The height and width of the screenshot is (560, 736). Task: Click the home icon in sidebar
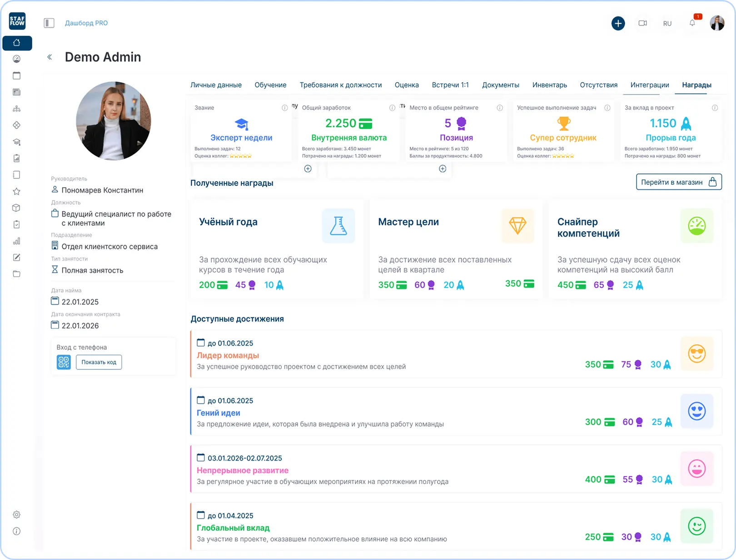pyautogui.click(x=17, y=43)
